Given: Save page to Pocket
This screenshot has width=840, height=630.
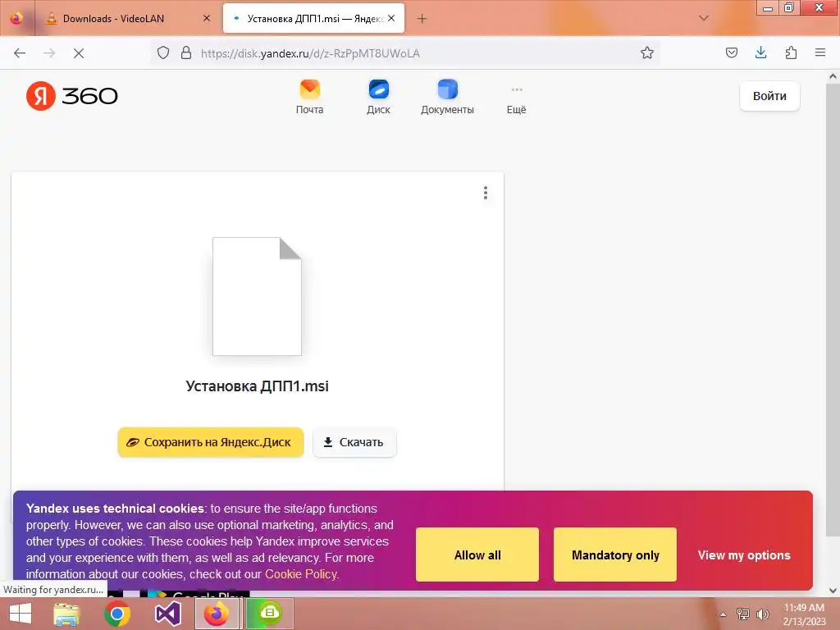Looking at the screenshot, I should coord(731,53).
